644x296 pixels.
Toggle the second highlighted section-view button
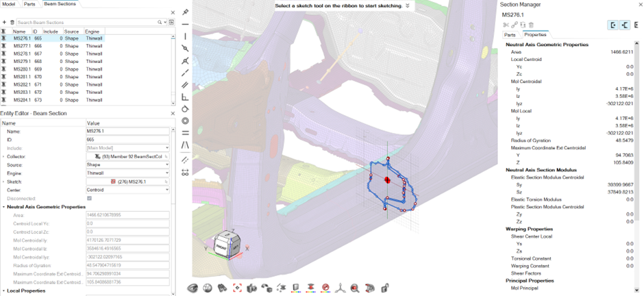625,25
